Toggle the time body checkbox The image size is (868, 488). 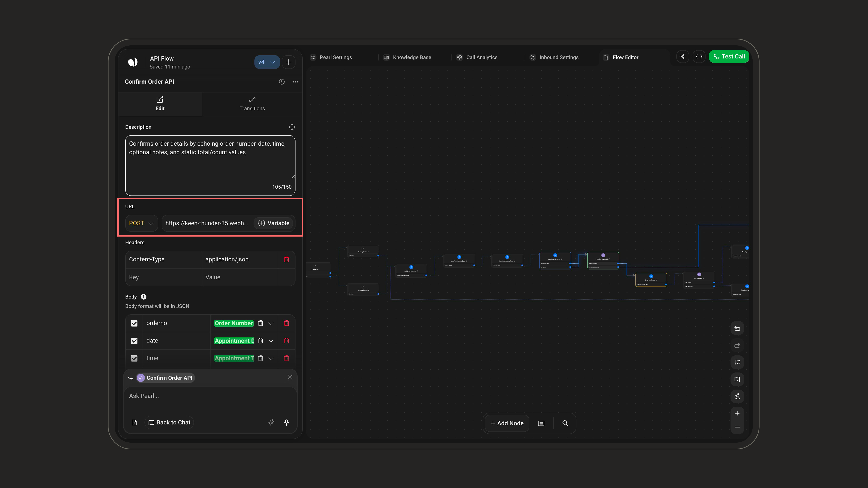pos(134,358)
